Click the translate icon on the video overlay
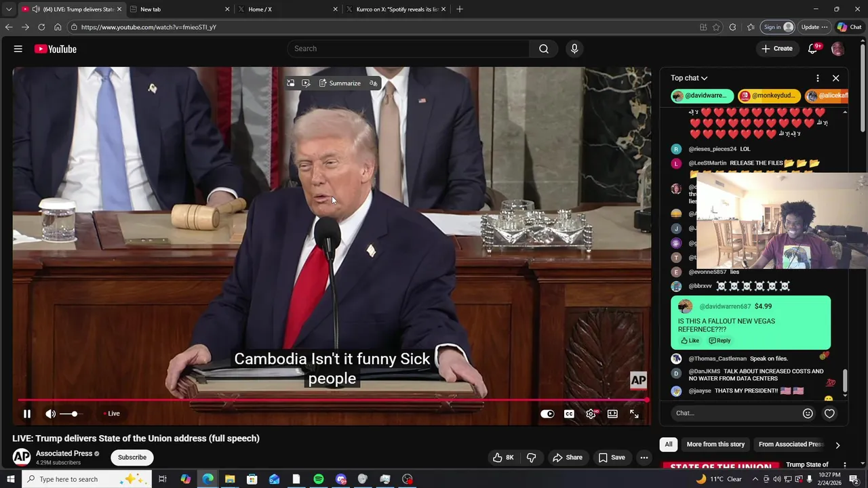The width and height of the screenshot is (868, 488). [373, 83]
